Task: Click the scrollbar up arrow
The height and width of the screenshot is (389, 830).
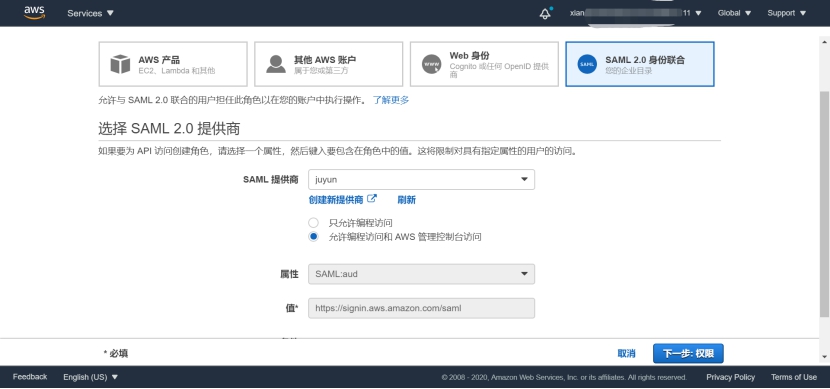Action: [825, 41]
